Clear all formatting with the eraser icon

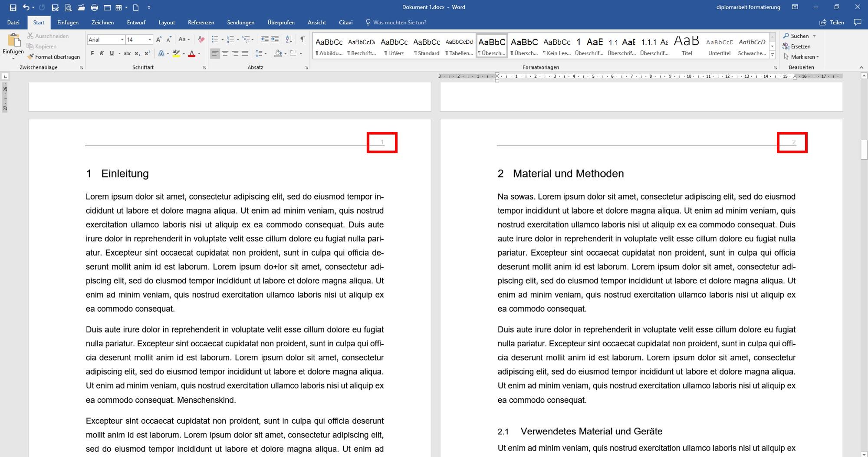click(x=201, y=39)
